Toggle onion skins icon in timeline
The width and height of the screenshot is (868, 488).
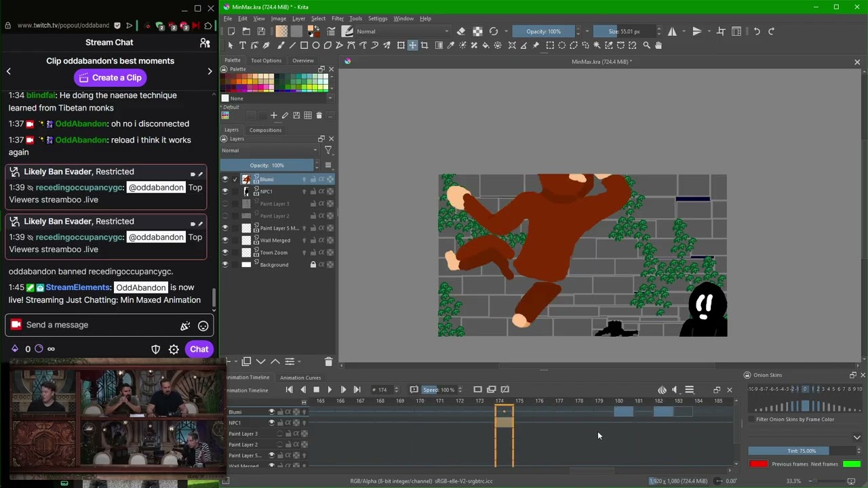tap(662, 390)
